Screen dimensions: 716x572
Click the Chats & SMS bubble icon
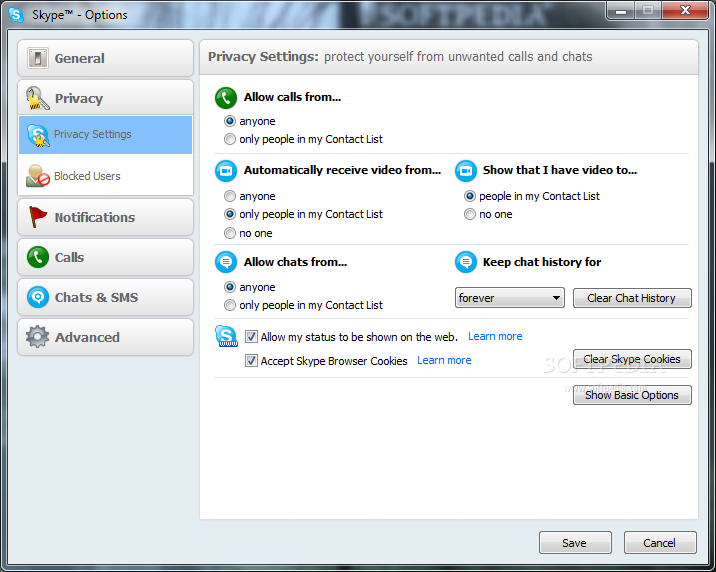coord(37,297)
